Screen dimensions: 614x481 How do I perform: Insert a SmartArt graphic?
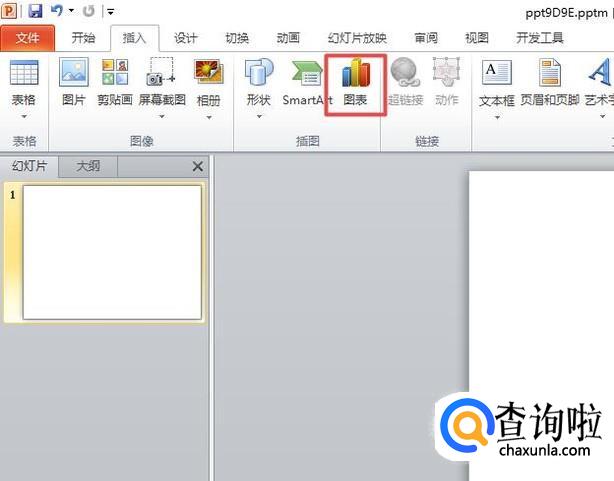tap(307, 83)
